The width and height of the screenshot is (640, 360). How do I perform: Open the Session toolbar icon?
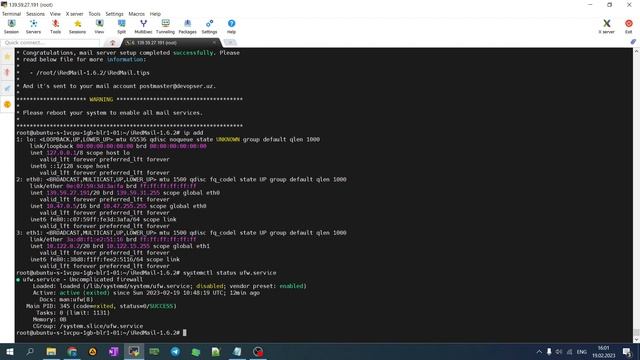pos(11,26)
